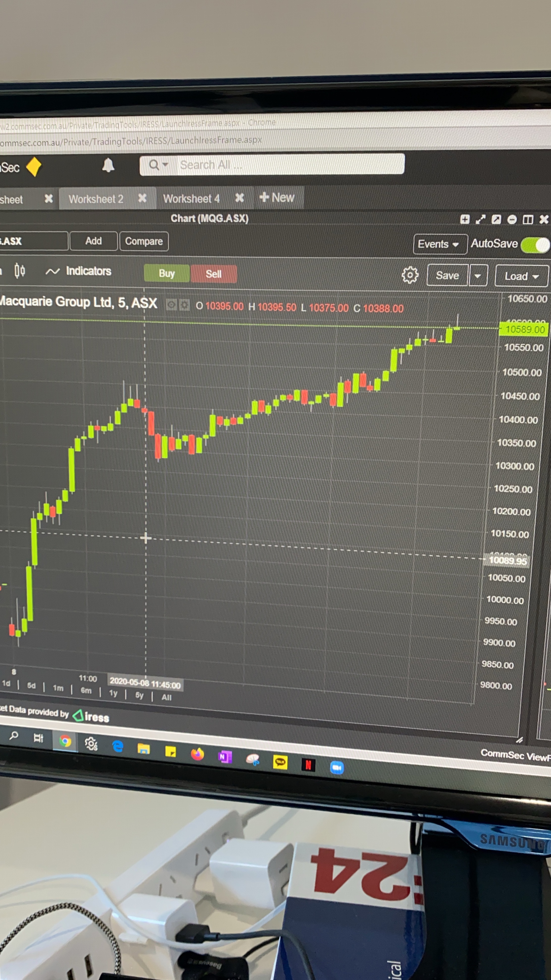Click the Compare button
This screenshot has height=980, width=551.
144,241
